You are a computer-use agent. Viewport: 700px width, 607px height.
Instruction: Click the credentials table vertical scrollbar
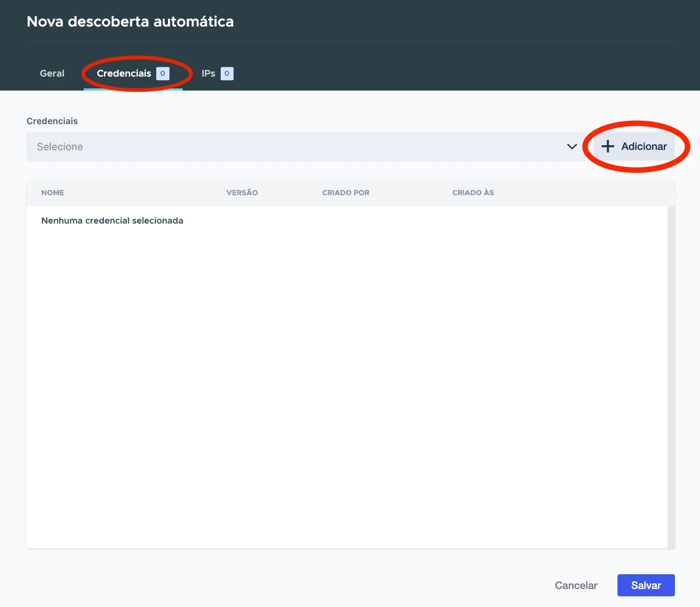point(671,377)
